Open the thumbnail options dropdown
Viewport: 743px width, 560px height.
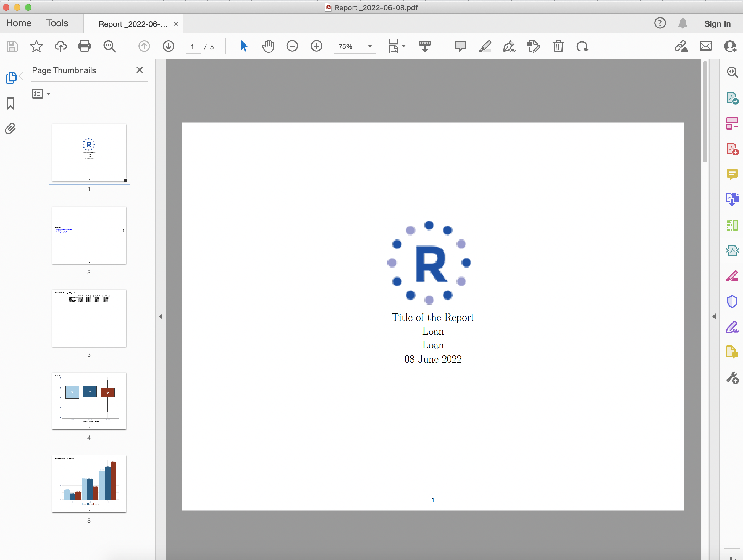pos(41,94)
